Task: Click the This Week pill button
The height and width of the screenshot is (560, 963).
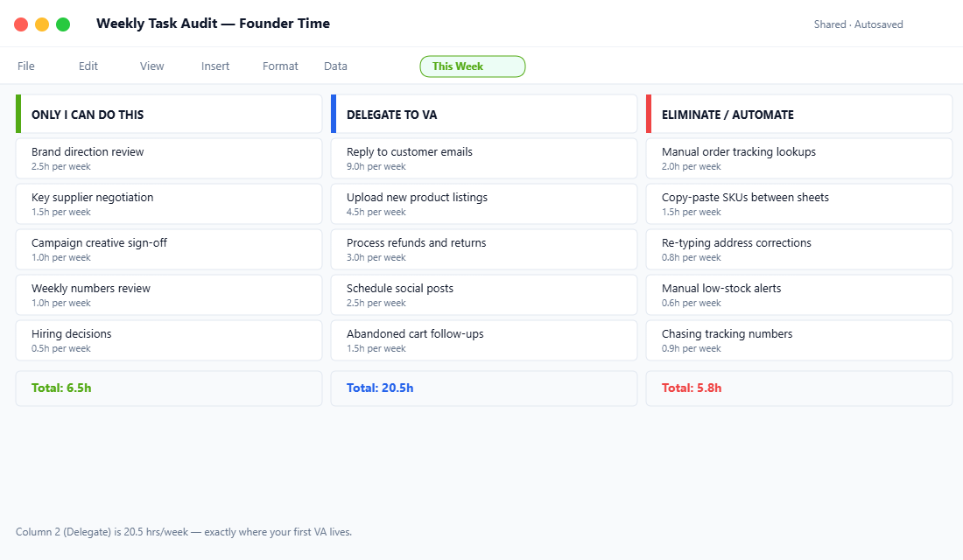Action: pyautogui.click(x=473, y=66)
